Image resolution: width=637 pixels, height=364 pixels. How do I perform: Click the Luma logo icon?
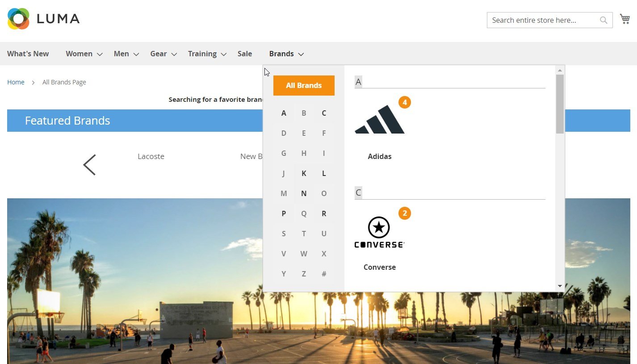coord(18,19)
